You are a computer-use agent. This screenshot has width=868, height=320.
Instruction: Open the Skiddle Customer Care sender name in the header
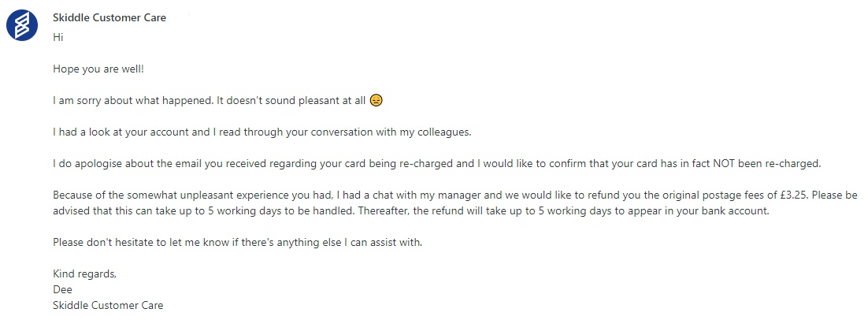coord(109,17)
